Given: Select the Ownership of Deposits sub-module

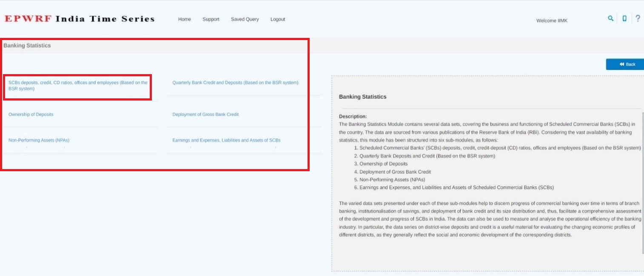Looking at the screenshot, I should click(x=31, y=115).
